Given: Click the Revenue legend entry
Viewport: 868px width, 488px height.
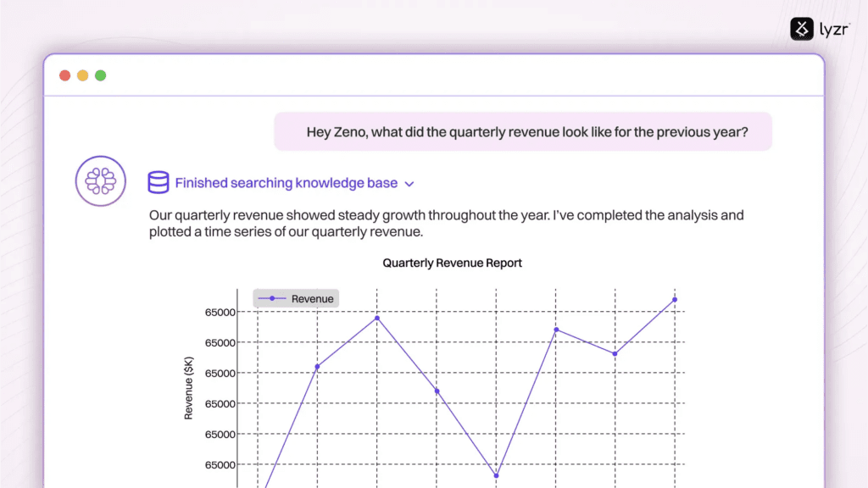Looking at the screenshot, I should click(296, 298).
